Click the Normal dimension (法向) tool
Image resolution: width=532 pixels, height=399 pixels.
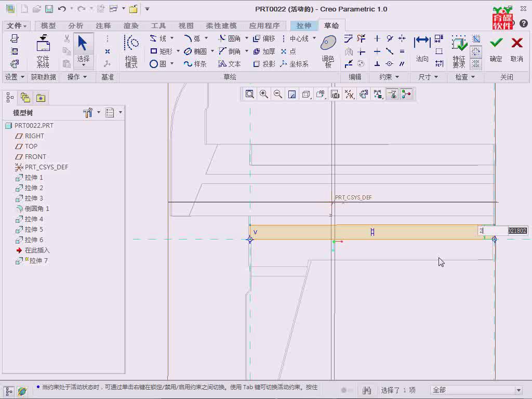tap(422, 49)
